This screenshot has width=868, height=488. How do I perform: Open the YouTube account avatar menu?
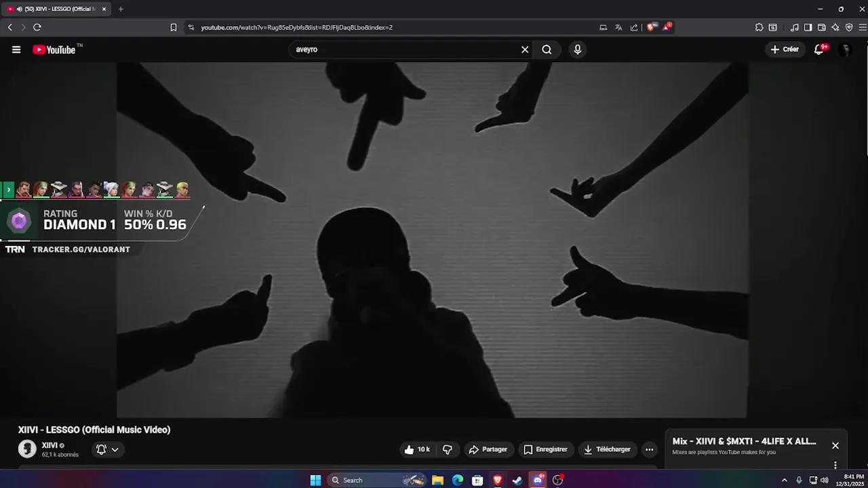[x=844, y=49]
